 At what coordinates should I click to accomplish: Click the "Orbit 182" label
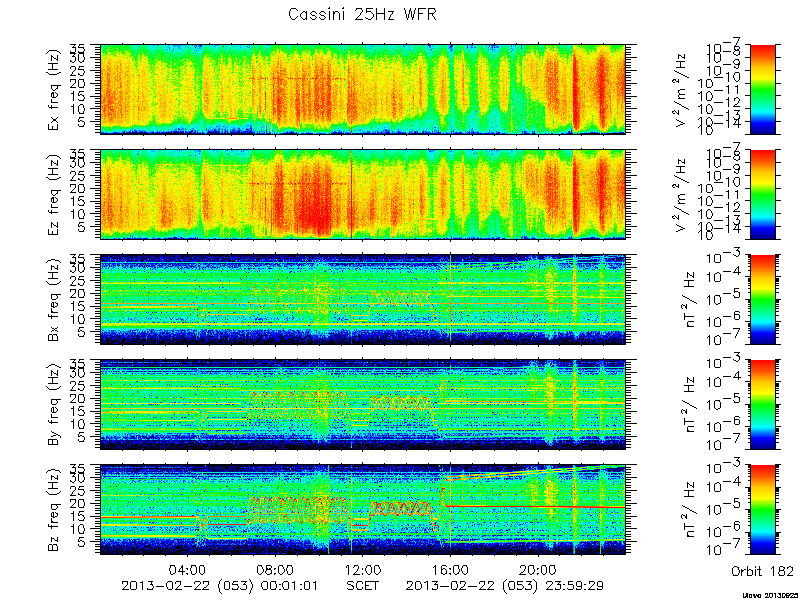tap(762, 571)
